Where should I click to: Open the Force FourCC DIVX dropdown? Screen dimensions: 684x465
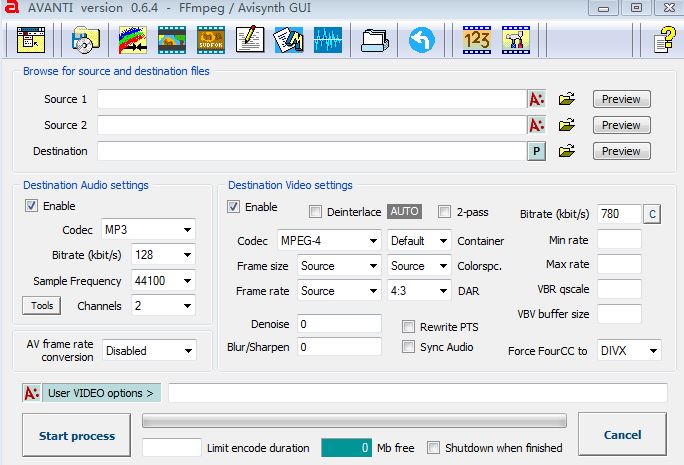[x=652, y=351]
